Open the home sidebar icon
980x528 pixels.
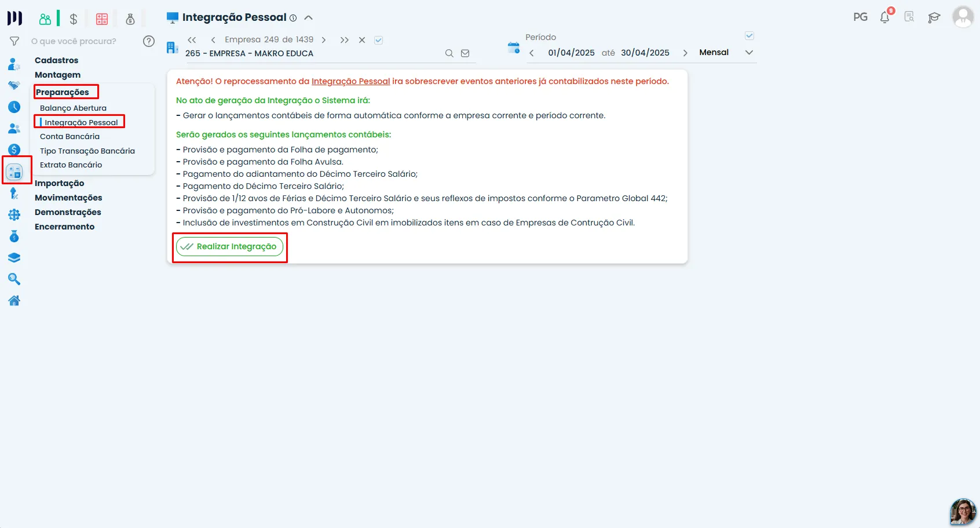(14, 301)
